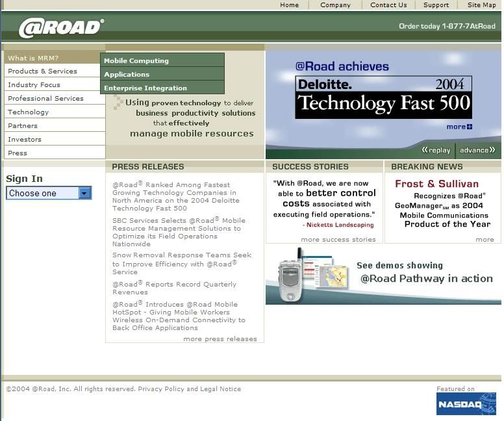Viewport: 504px width, 421px height.
Task: Choose Applications from flyout submenu
Action: click(162, 74)
